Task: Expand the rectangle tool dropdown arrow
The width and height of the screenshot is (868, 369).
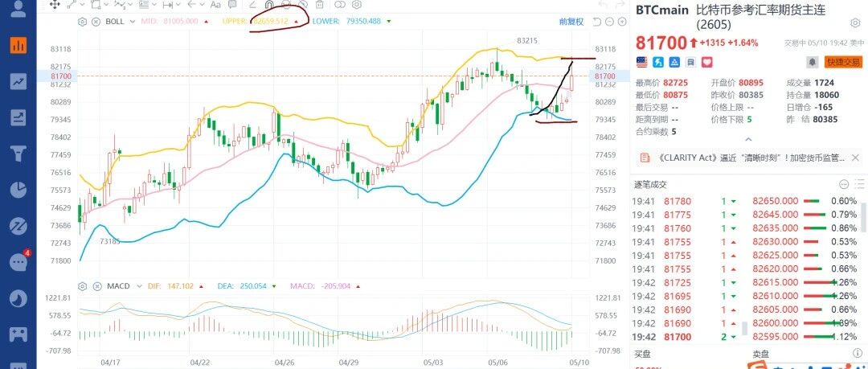Action: [106, 5]
